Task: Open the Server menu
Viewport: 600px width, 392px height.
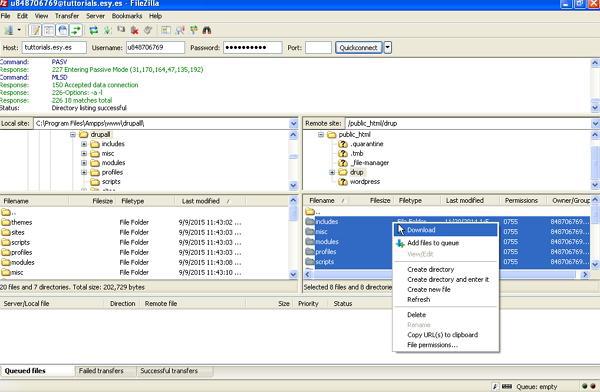Action: [x=95, y=16]
